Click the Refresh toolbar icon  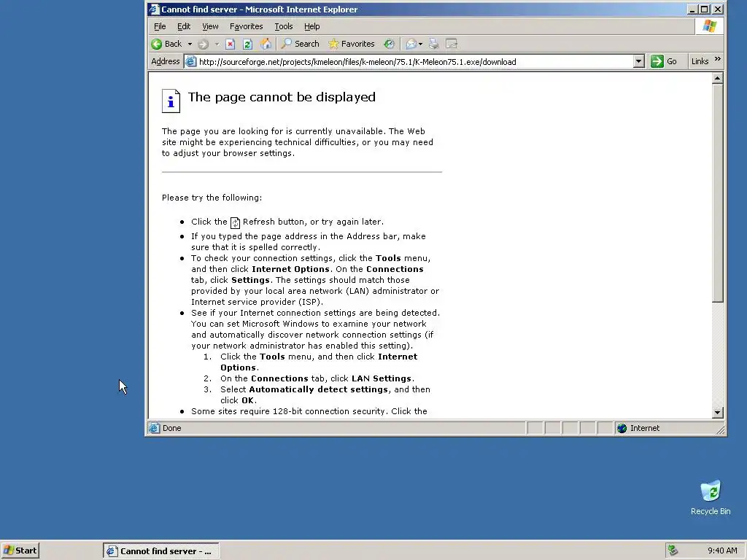(247, 44)
